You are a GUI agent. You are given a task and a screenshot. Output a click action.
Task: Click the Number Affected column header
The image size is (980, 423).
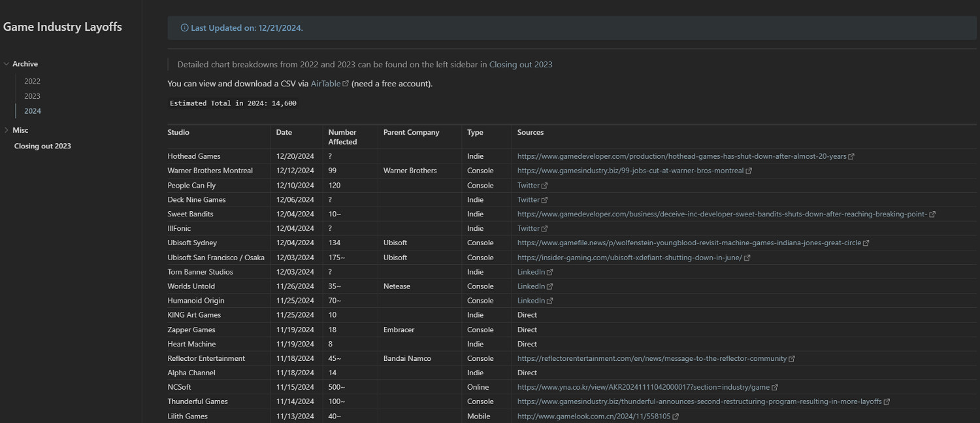click(342, 137)
